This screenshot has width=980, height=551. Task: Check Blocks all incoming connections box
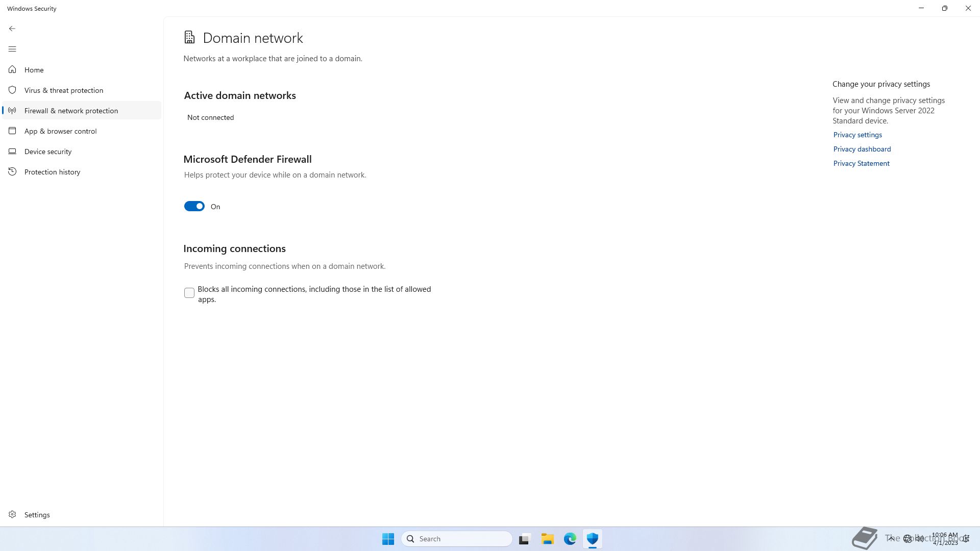[x=189, y=293]
